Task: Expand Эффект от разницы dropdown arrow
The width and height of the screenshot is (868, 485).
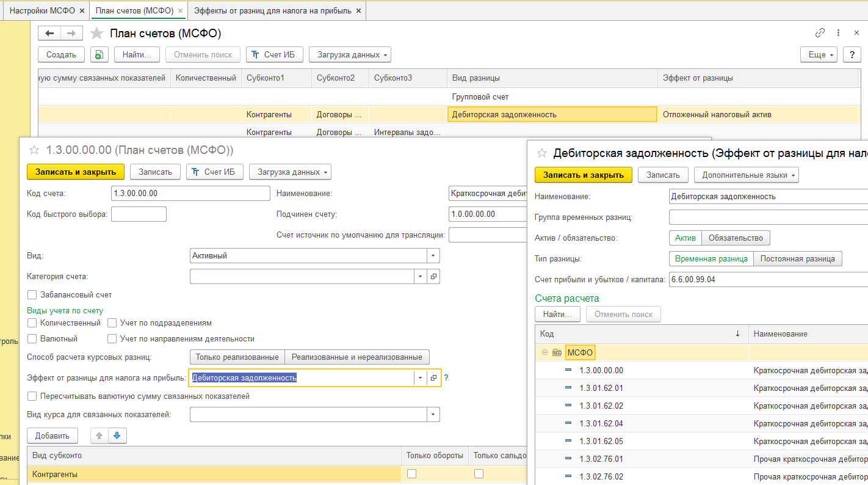Action: (x=420, y=378)
